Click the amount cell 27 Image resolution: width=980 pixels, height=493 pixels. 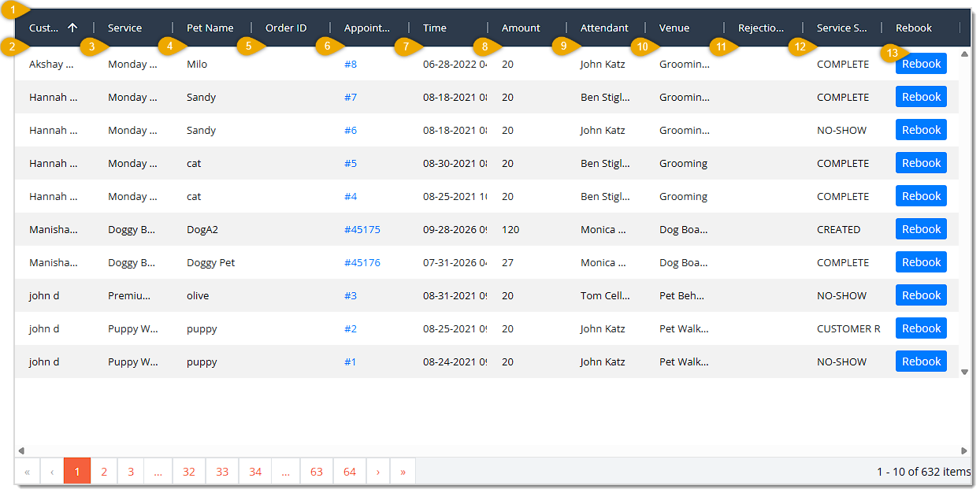[508, 262]
